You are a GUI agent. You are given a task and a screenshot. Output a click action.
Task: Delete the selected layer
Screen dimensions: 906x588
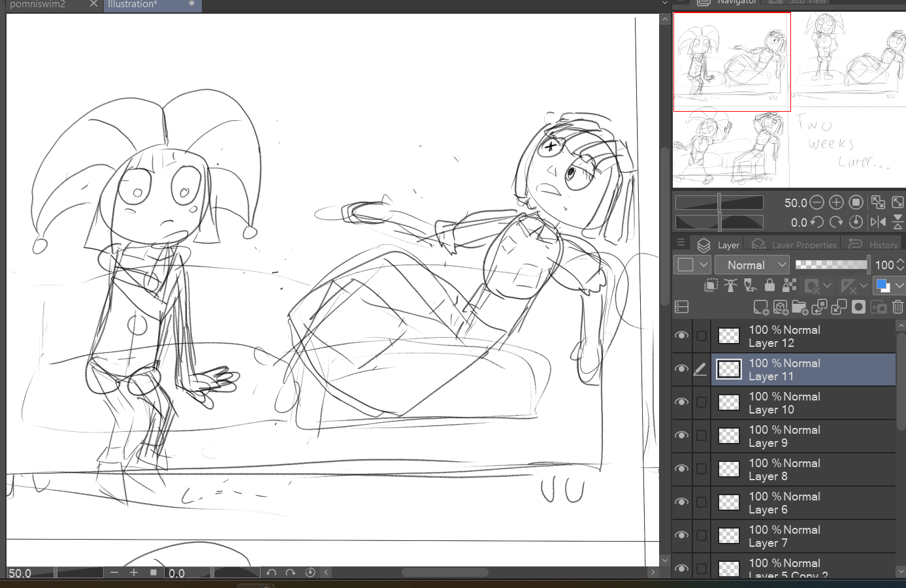click(898, 307)
